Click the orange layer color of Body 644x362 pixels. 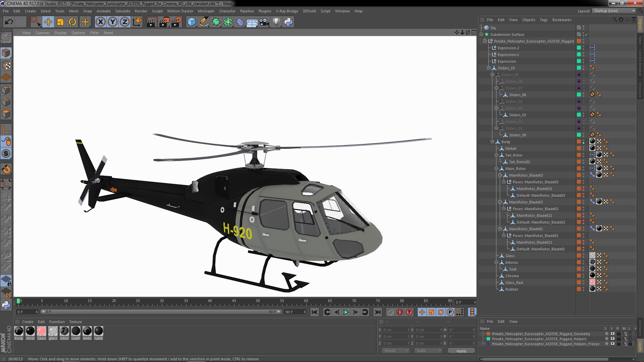coord(579,142)
